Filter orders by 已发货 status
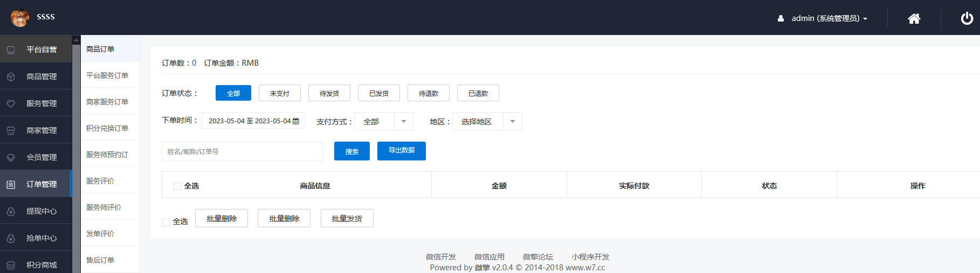The height and width of the screenshot is (273, 980). [379, 93]
